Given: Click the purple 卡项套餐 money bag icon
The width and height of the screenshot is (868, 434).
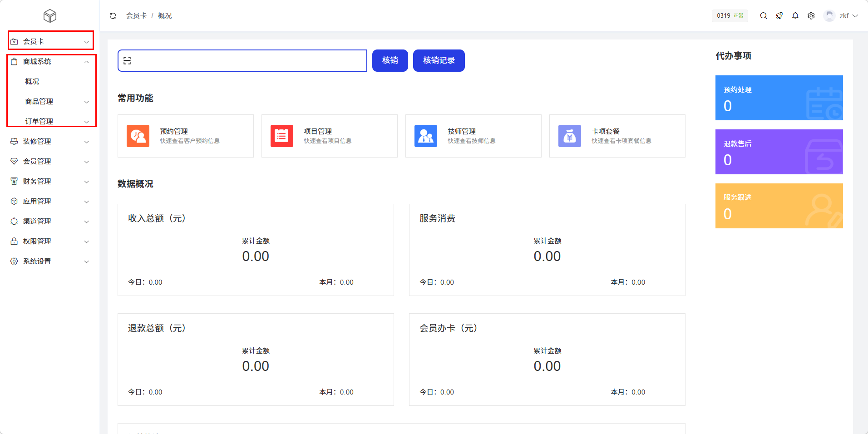Looking at the screenshot, I should tap(570, 136).
